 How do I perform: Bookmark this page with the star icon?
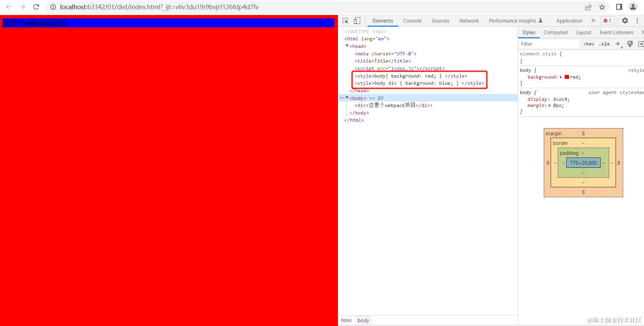point(602,7)
